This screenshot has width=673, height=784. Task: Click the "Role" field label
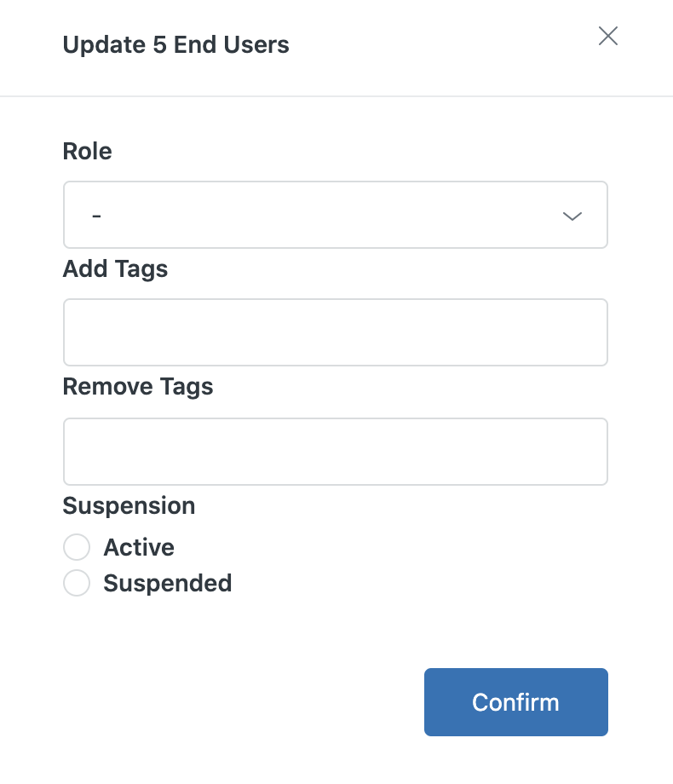[87, 152]
